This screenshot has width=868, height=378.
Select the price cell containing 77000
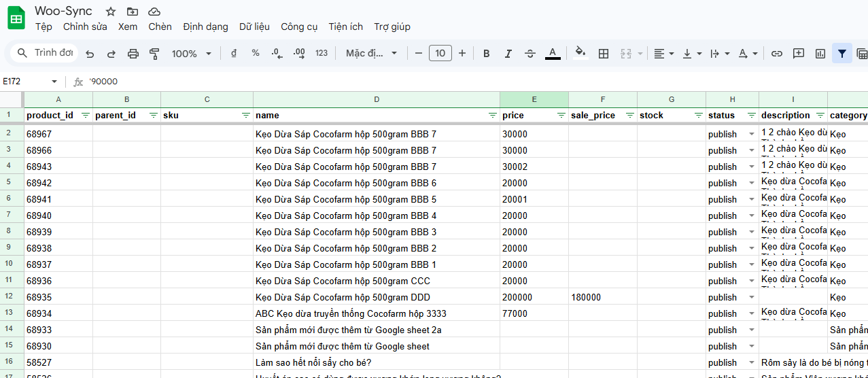(534, 314)
